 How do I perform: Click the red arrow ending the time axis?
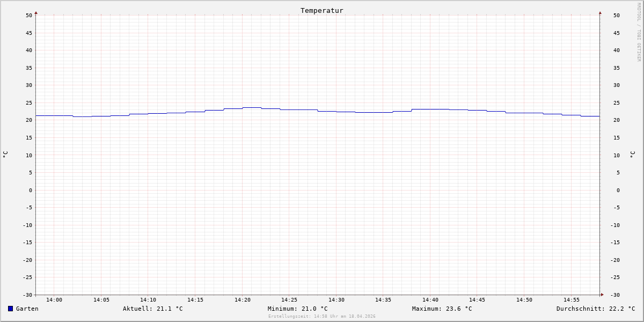coord(602,295)
